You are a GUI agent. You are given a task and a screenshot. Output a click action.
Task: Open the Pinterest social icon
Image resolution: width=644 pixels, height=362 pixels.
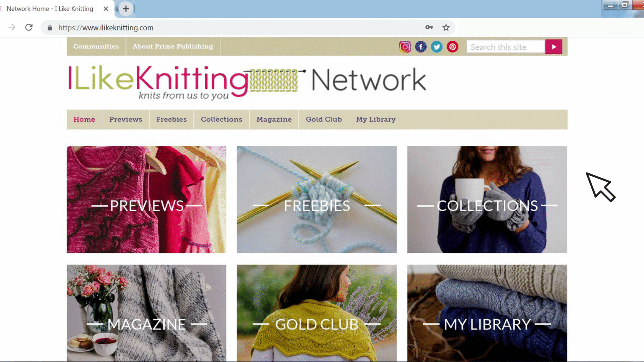coord(452,47)
